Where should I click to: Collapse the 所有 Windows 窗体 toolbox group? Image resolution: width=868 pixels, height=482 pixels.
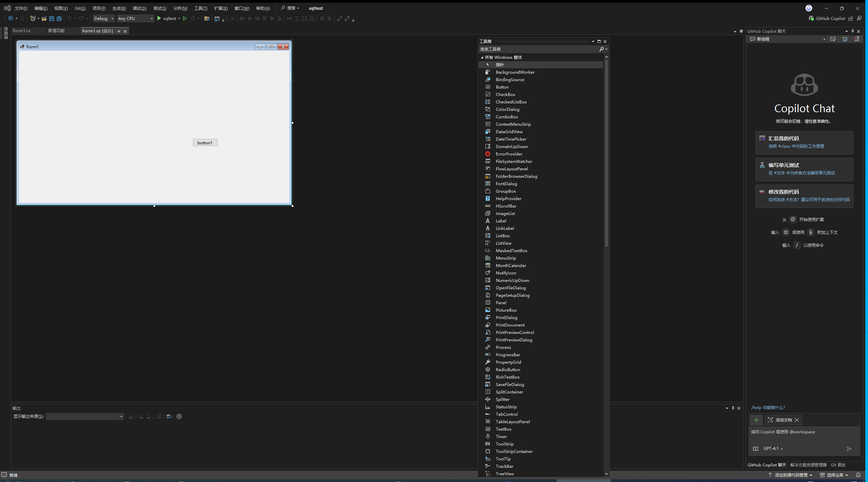(x=482, y=57)
